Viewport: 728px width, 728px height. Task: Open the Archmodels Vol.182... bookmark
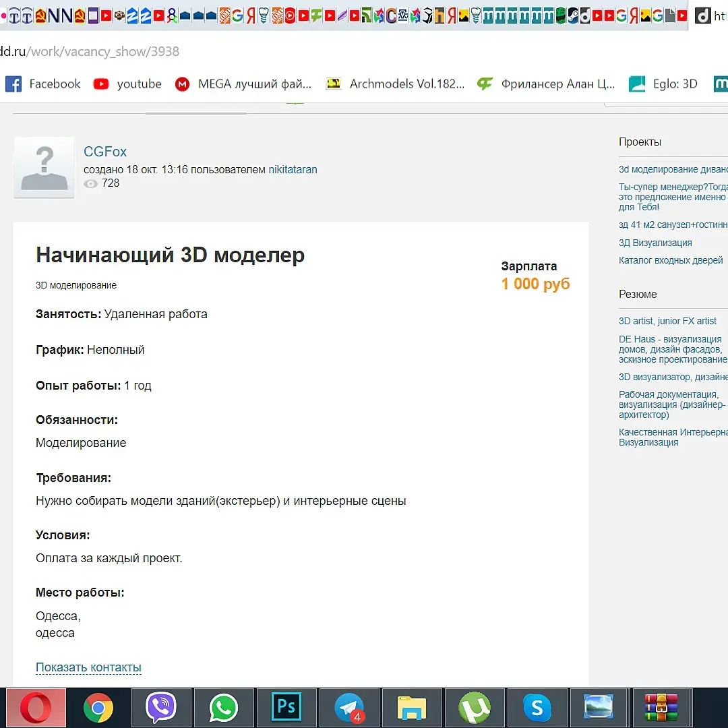tap(395, 84)
